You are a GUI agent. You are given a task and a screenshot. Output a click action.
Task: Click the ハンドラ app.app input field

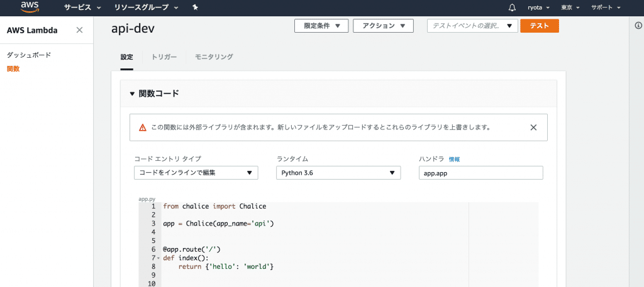click(481, 173)
